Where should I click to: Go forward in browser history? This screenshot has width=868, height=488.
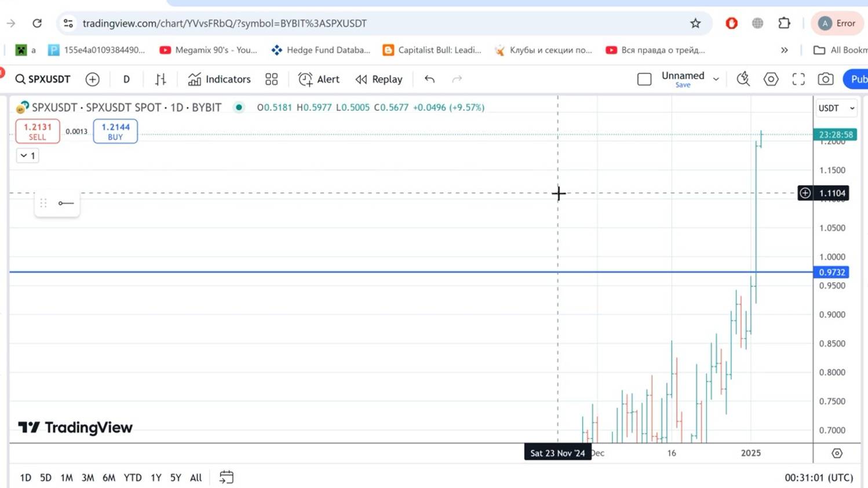11,23
